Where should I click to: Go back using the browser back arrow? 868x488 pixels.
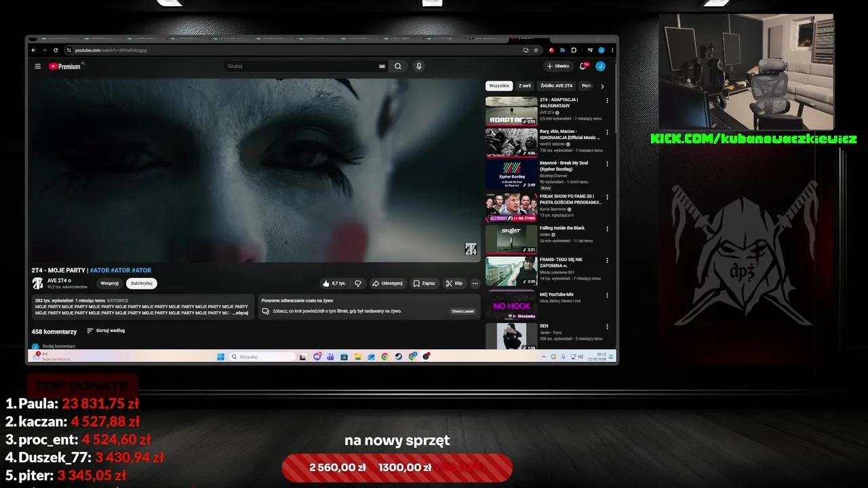click(x=34, y=50)
